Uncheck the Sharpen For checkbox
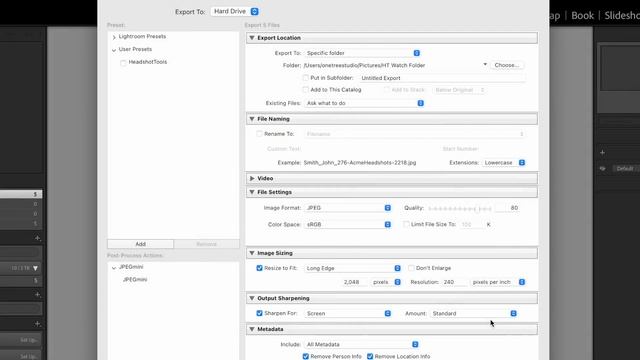This screenshot has width=640, height=360. [x=259, y=313]
